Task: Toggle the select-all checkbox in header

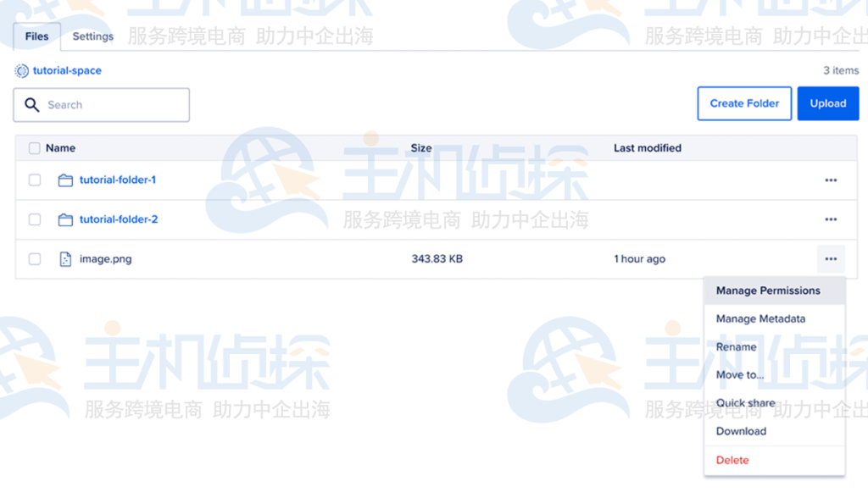Action: [x=34, y=147]
